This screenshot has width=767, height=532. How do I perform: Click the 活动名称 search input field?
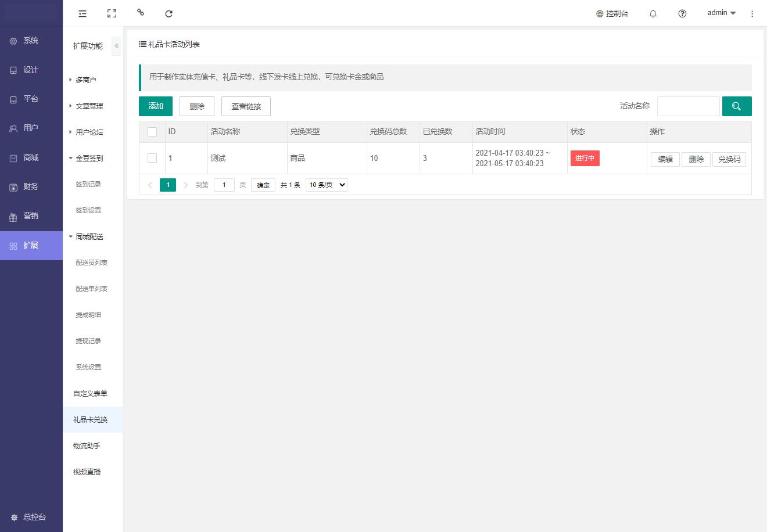688,106
